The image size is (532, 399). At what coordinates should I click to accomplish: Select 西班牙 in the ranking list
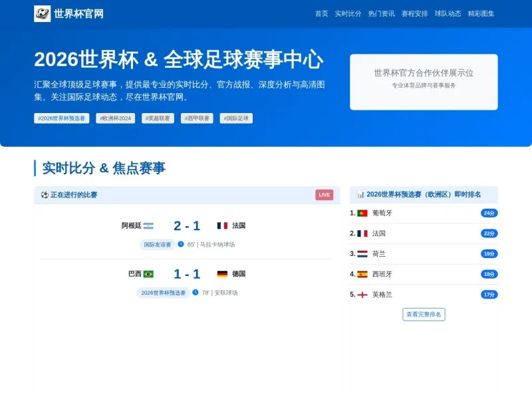382,274
